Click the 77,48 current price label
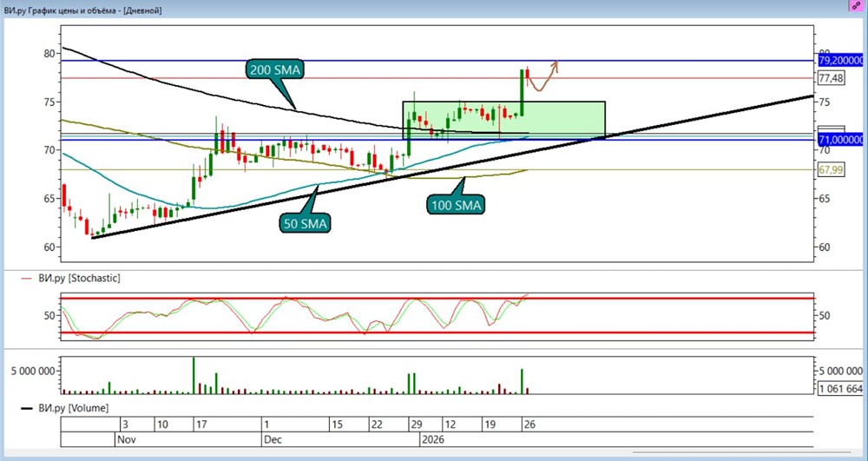Screen dimensions: 868x461 (831, 79)
